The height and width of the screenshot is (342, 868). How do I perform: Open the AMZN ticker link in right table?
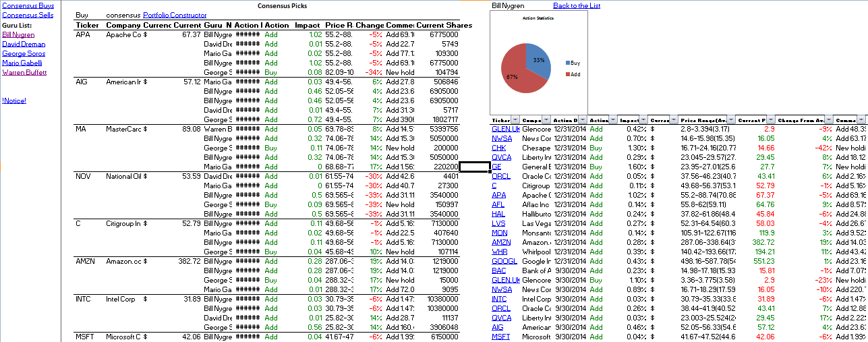501,242
